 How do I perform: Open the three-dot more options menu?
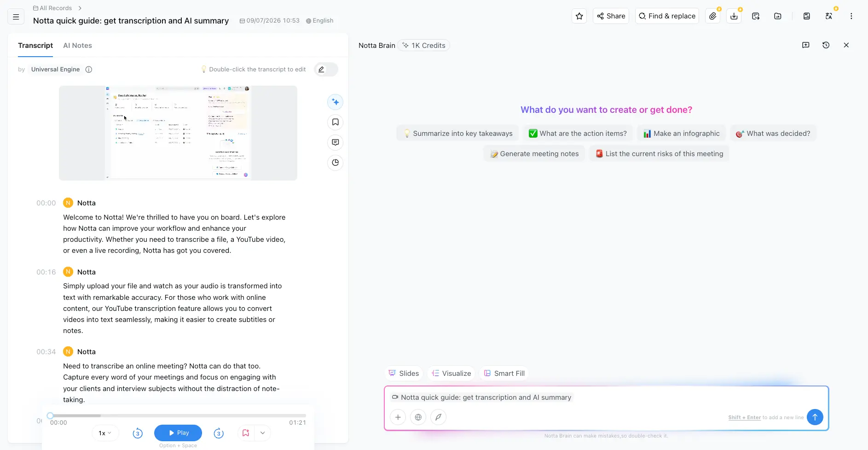851,16
